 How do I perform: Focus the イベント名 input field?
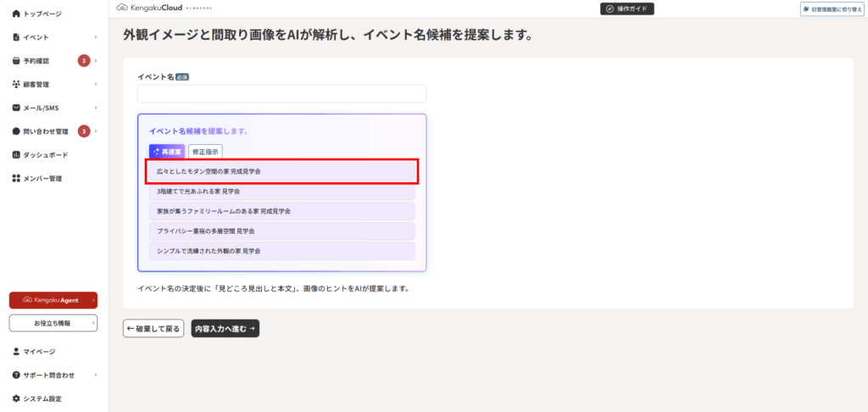coord(281,93)
